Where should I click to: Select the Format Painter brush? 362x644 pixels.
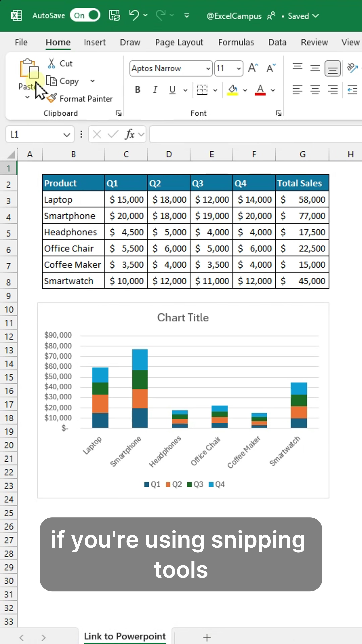pyautogui.click(x=52, y=98)
